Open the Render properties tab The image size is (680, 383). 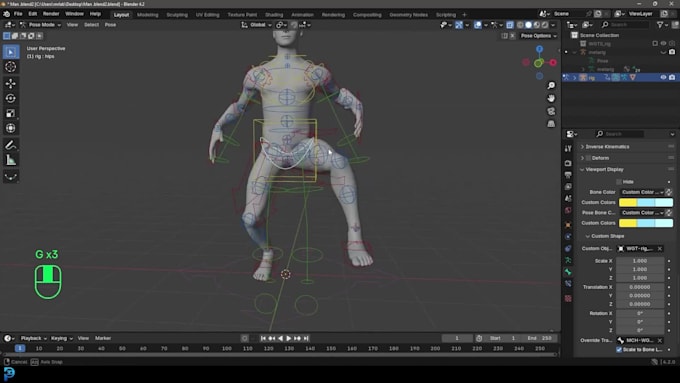tap(568, 163)
